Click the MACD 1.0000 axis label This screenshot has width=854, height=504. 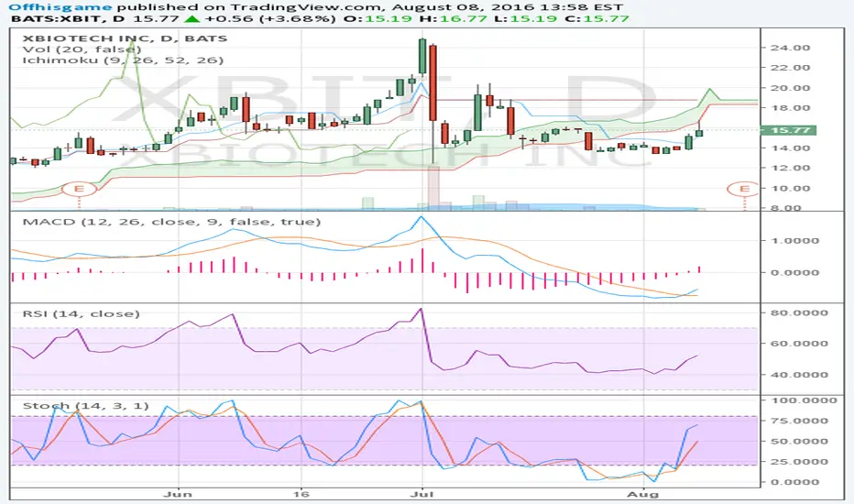794,240
